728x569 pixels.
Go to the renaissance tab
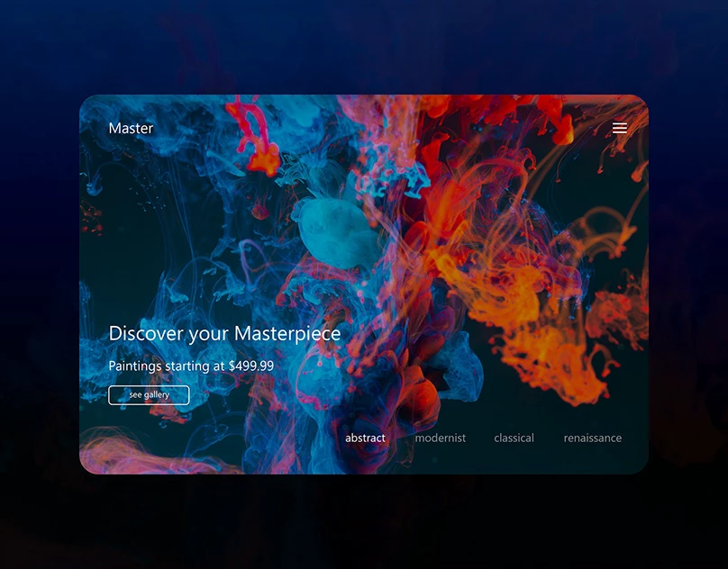pos(593,438)
